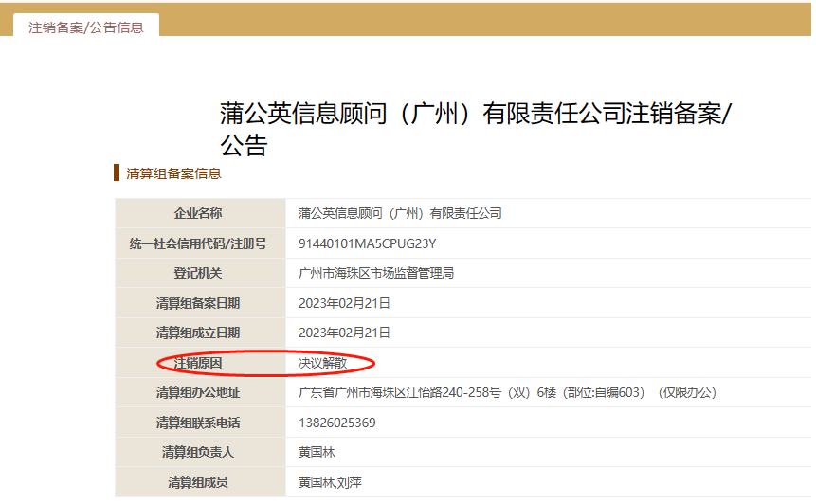Click the date value in the 清算组备案日期 row
Screen dimensions: 816x504
pyautogui.click(x=344, y=303)
